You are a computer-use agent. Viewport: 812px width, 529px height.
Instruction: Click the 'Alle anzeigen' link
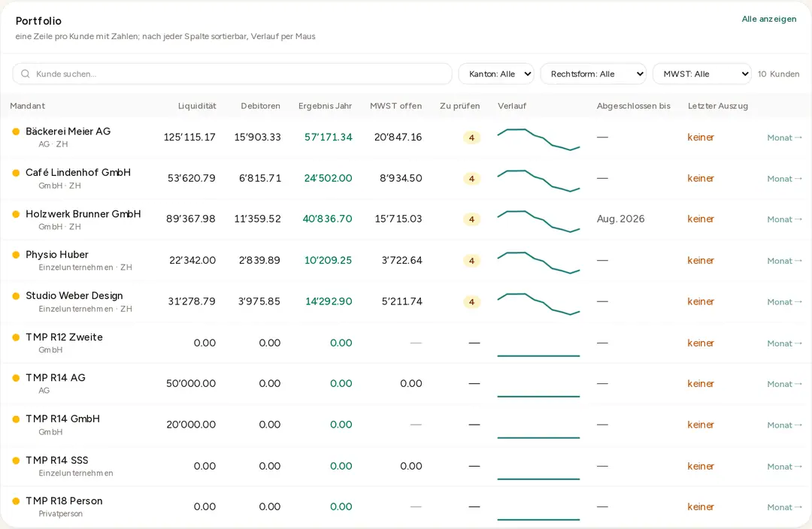769,19
